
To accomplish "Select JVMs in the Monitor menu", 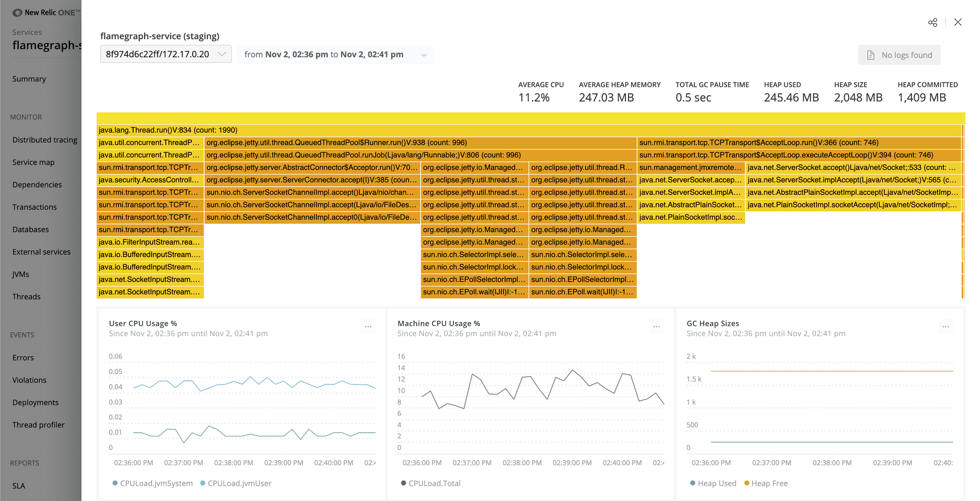I will [20, 274].
